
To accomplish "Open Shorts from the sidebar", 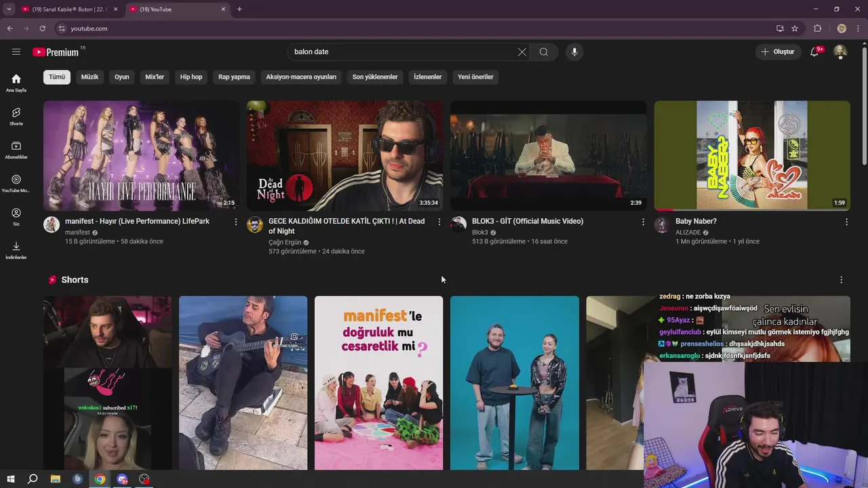I will (x=16, y=117).
